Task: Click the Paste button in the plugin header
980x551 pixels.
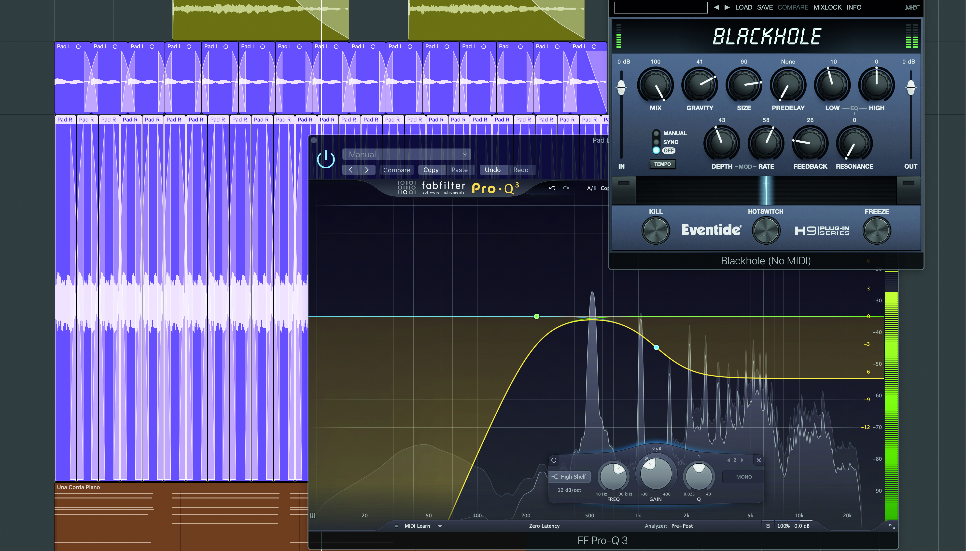Action: (x=459, y=170)
